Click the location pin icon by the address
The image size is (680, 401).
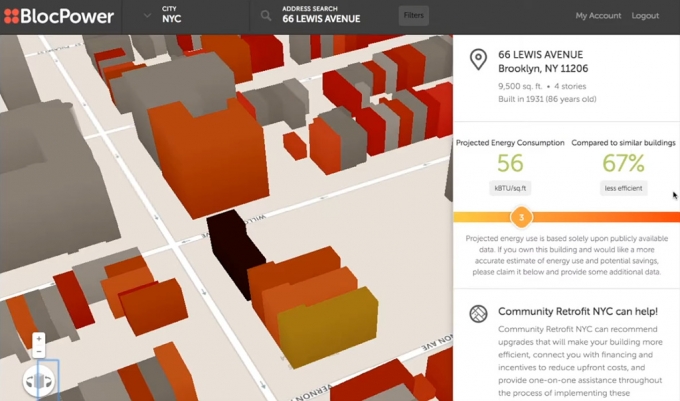478,59
